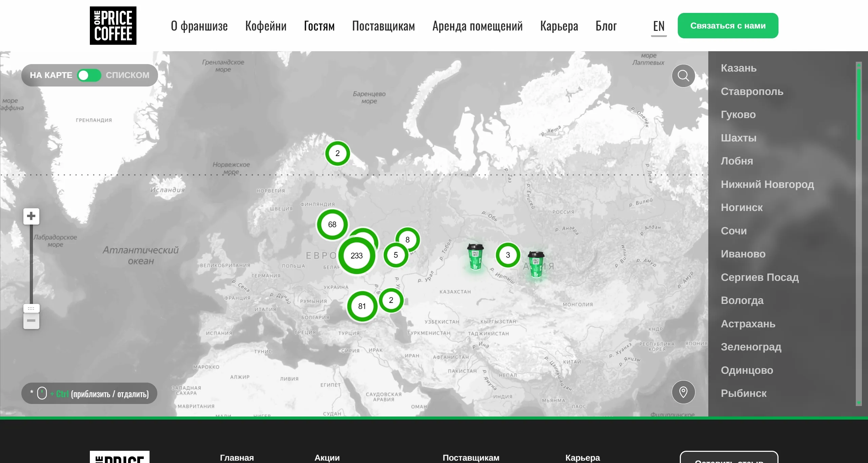Screen dimensions: 868x463
Task: Click the geolocation pin icon
Action: coord(683,392)
